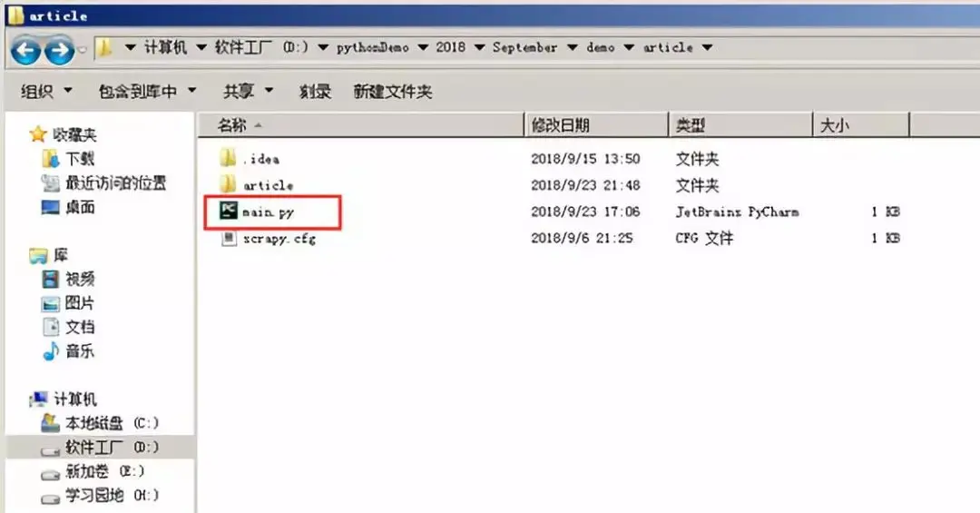Screen dimensions: 980x513
Task: Click the Videos library icon (视频)
Action: point(51,279)
